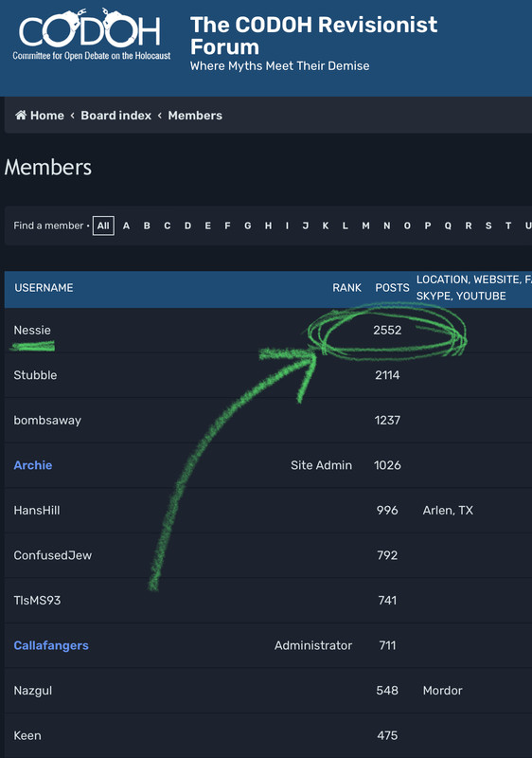Click Callafangers' post count 711
Screen dimensions: 532x758
pyautogui.click(x=387, y=645)
